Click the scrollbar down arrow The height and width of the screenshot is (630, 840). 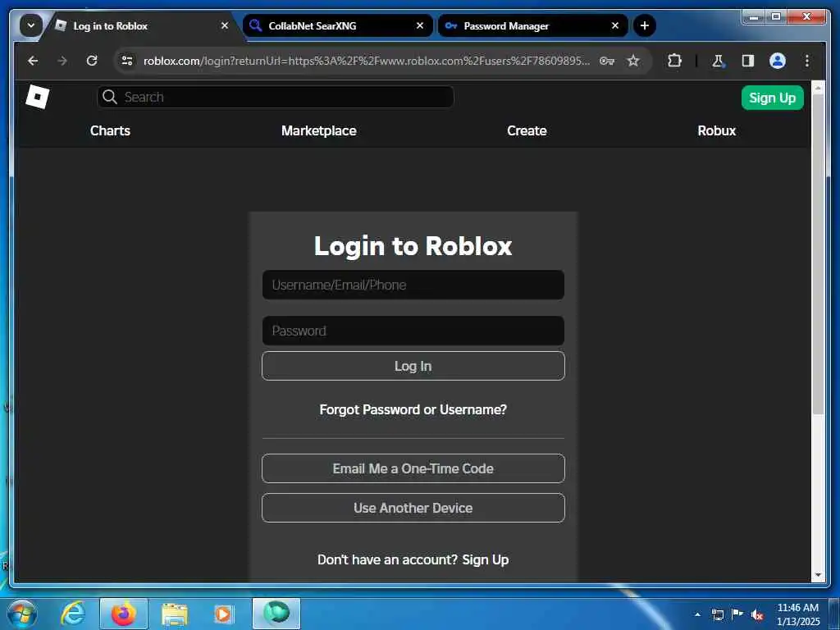click(818, 575)
